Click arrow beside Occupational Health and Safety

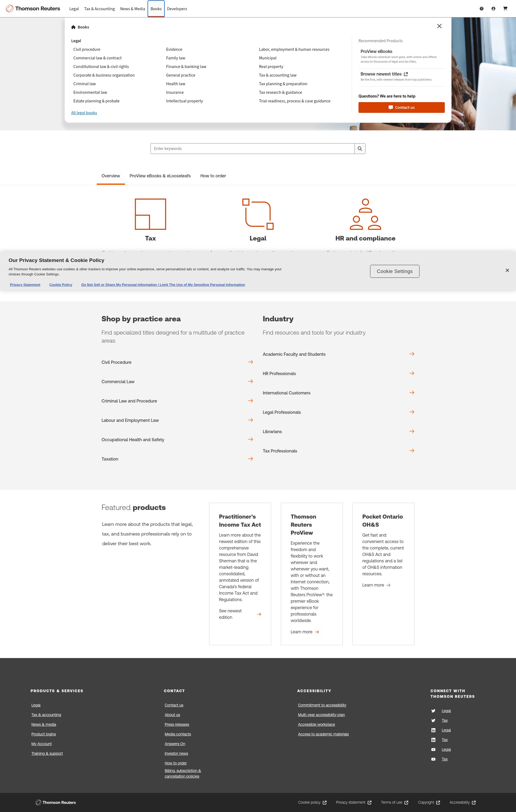[250, 439]
